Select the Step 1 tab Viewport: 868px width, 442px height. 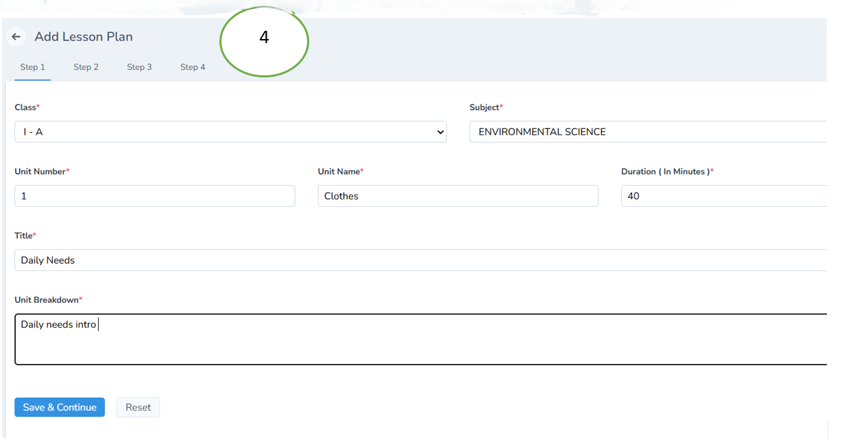click(32, 66)
